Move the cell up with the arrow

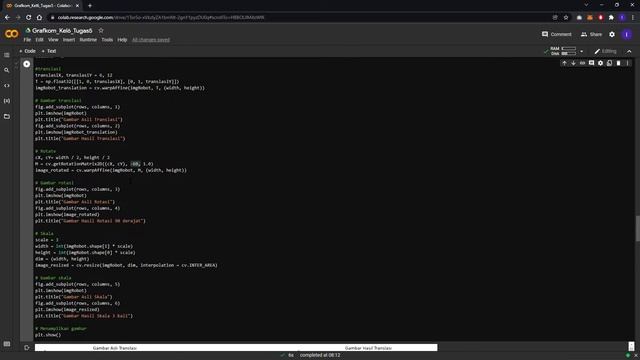pos(564,63)
